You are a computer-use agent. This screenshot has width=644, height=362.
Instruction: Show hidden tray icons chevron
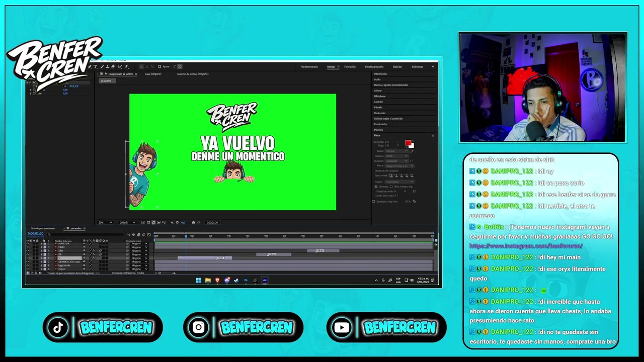click(376, 280)
